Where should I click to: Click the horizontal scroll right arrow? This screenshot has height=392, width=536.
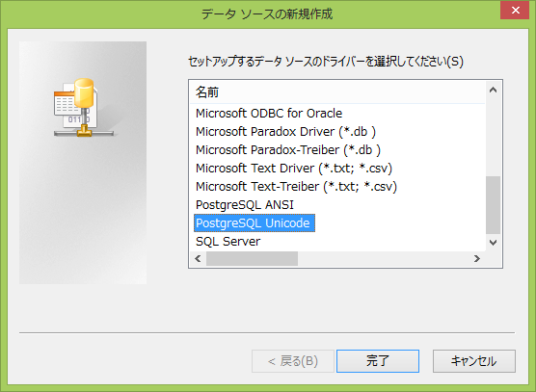pyautogui.click(x=477, y=258)
